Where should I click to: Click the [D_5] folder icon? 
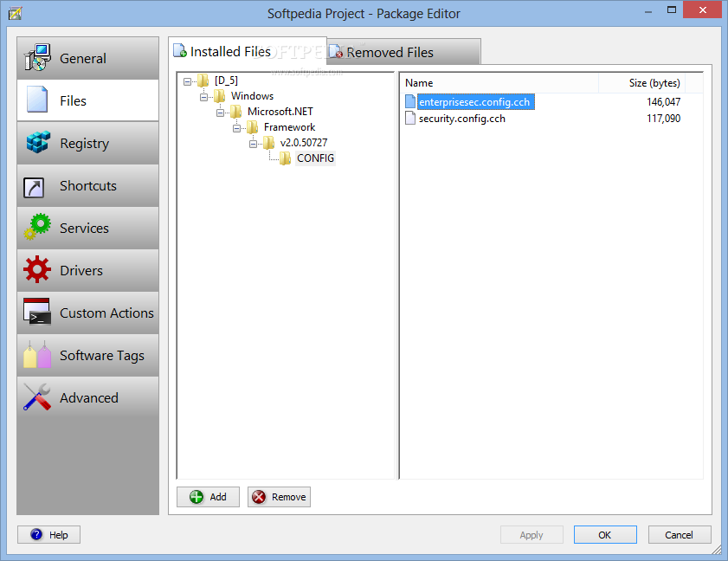[x=203, y=81]
